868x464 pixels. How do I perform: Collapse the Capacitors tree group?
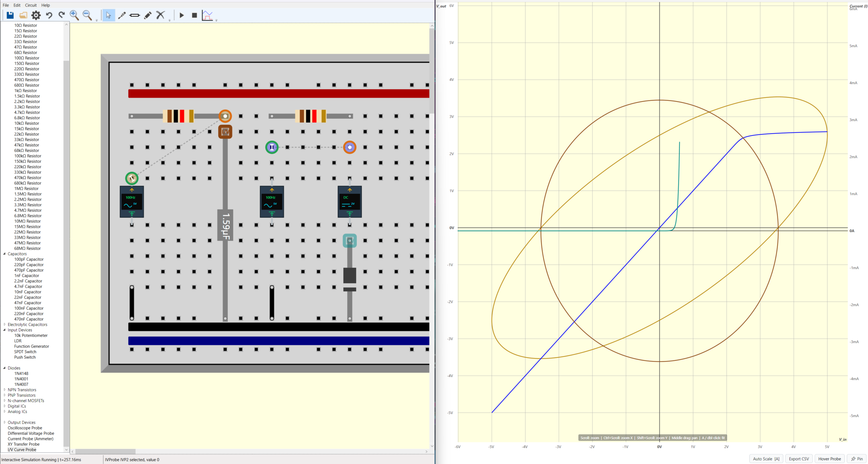tap(4, 254)
